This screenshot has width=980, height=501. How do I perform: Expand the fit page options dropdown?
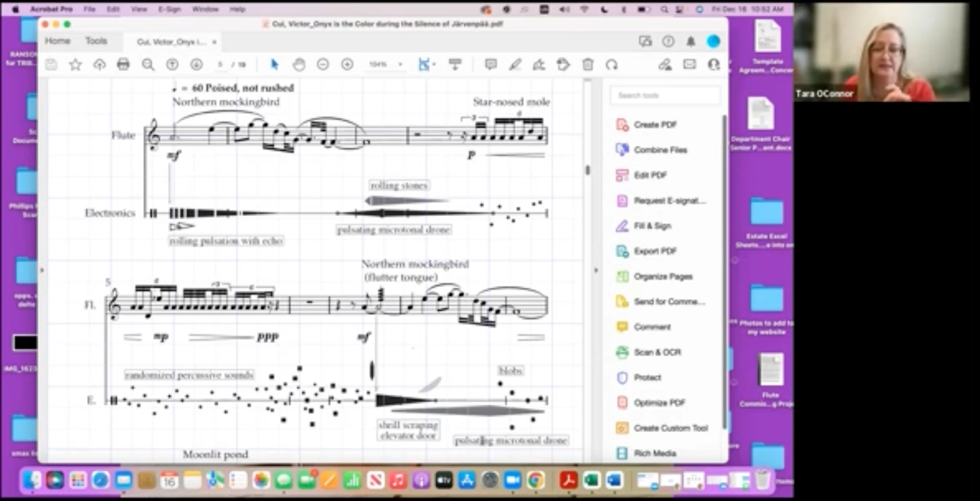coord(434,65)
